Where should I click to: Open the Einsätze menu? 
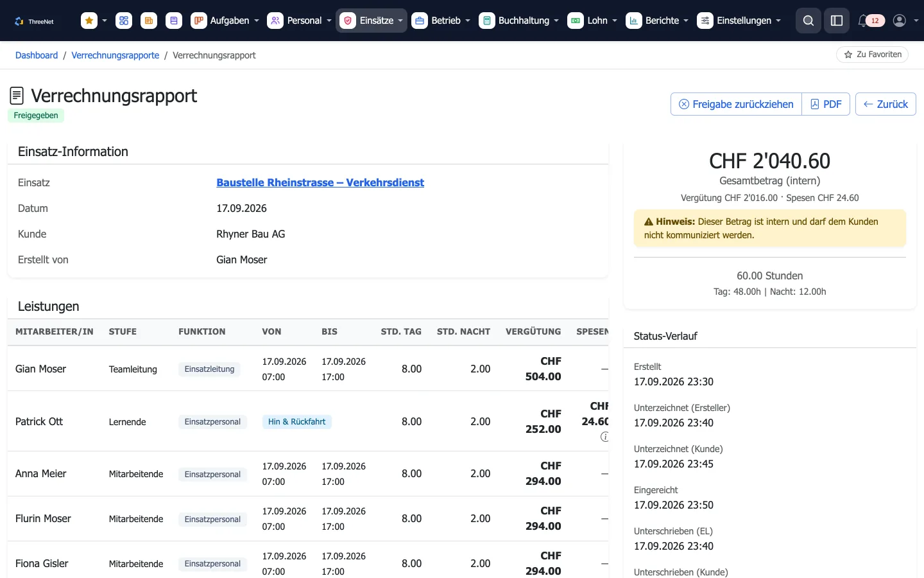tap(372, 21)
